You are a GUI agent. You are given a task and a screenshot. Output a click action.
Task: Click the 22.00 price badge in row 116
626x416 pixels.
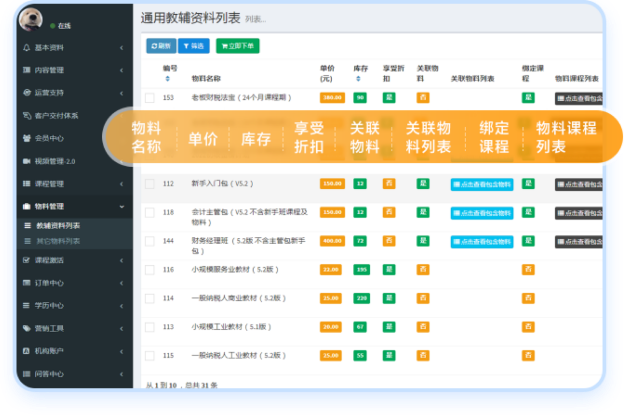tap(331, 269)
